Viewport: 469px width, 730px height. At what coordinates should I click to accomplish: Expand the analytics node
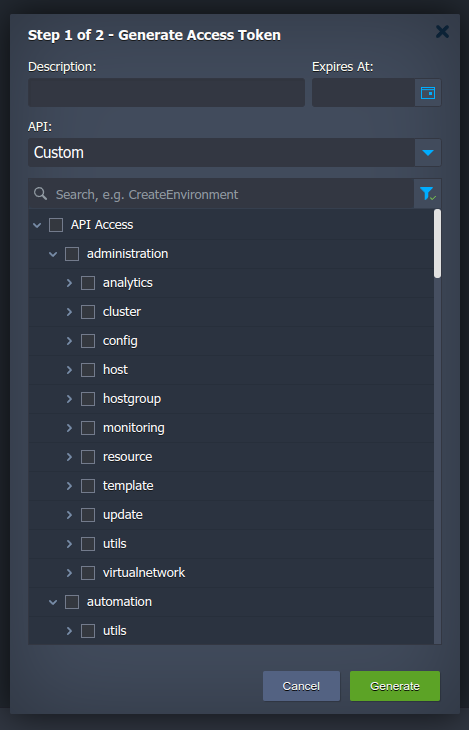69,283
